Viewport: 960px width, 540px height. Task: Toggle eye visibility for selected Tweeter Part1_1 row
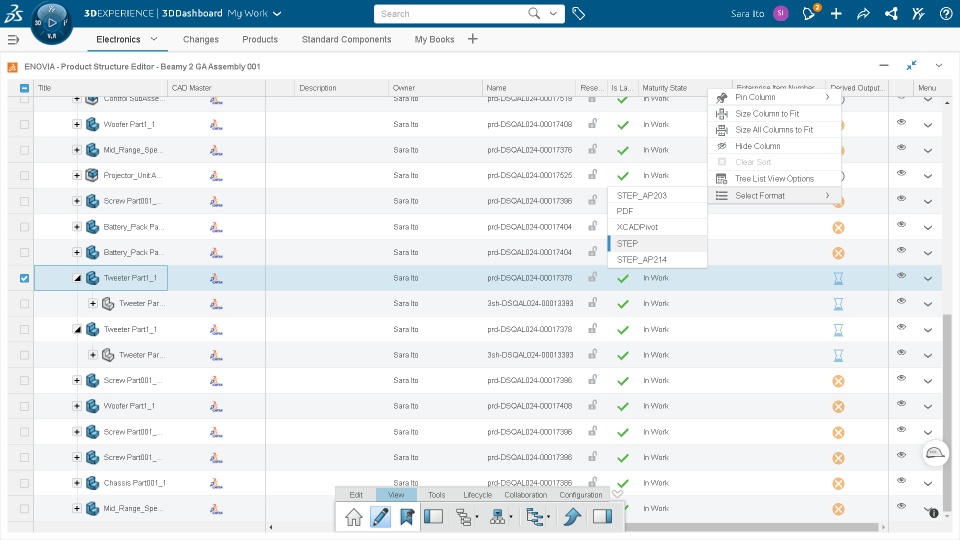pos(901,276)
